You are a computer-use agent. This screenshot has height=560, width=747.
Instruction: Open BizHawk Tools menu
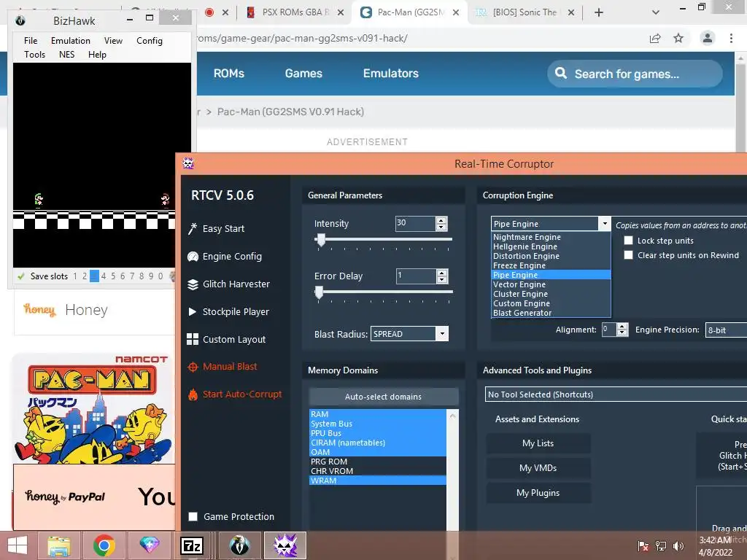click(x=35, y=54)
